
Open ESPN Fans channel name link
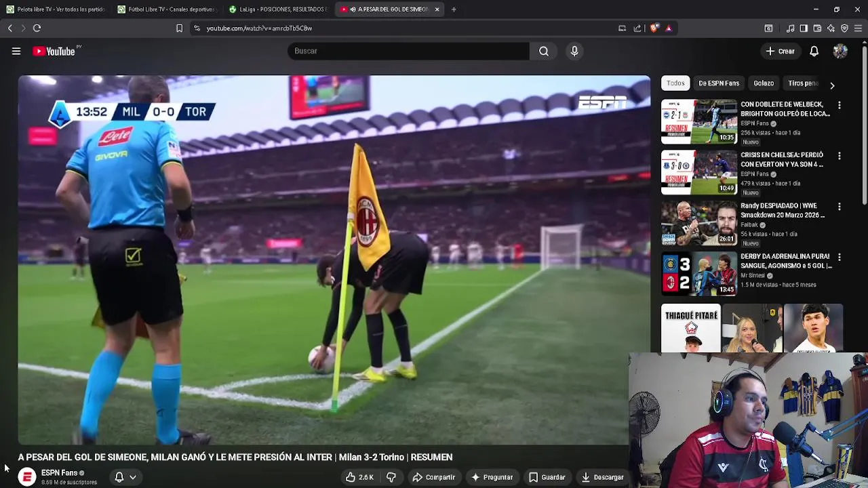[59, 473]
